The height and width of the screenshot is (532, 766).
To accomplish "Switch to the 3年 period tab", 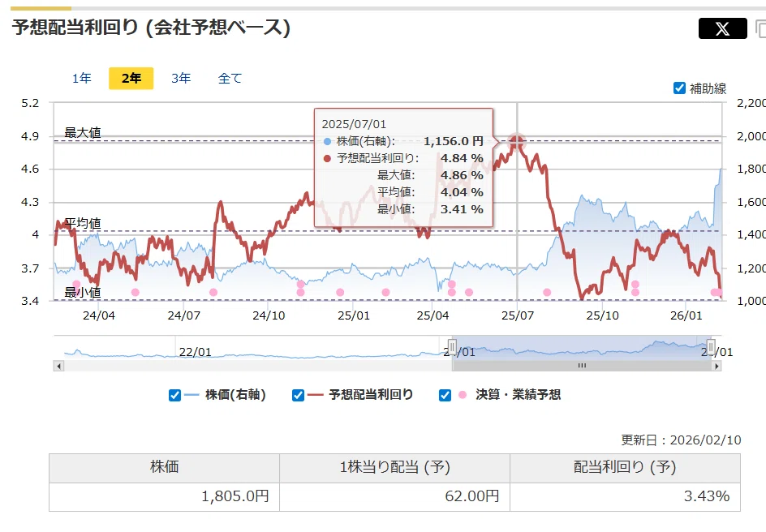I will [x=181, y=78].
